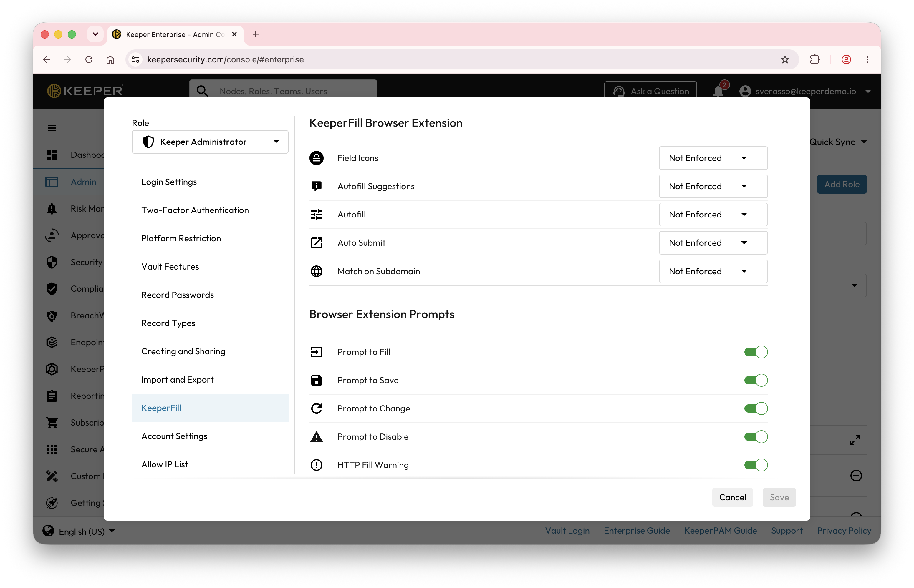Click the Nodes, Roles, Teams, Users search field
This screenshot has height=588, width=914.
point(283,91)
